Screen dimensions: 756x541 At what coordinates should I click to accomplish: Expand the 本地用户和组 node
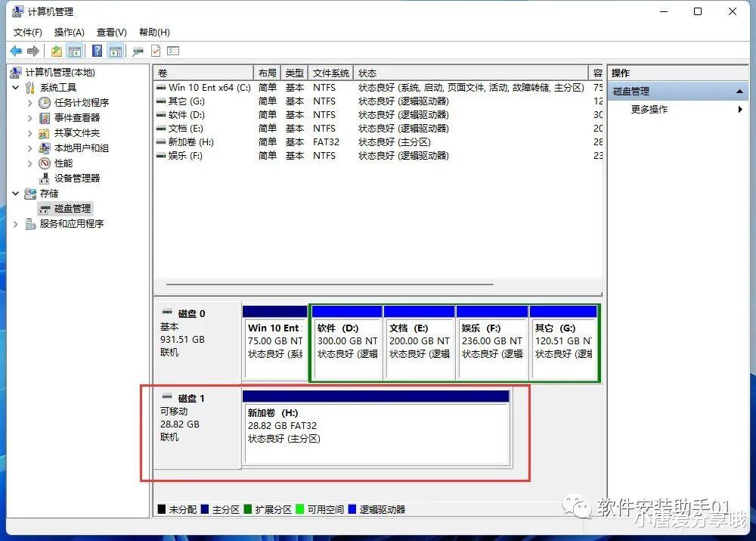click(30, 148)
